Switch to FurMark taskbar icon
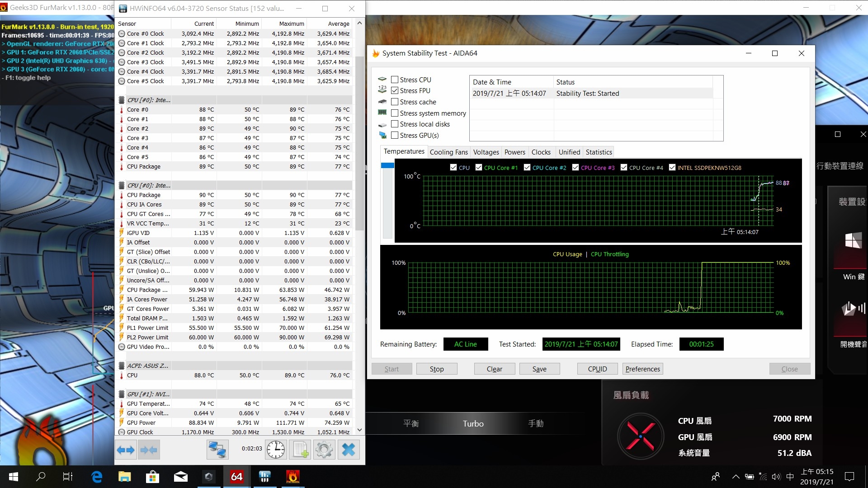The image size is (868, 488). pos(293,477)
